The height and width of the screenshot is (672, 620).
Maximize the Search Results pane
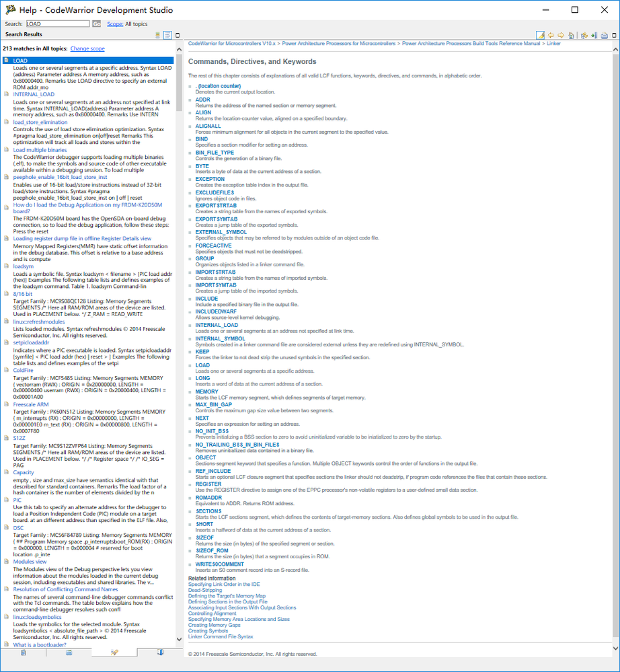178,35
